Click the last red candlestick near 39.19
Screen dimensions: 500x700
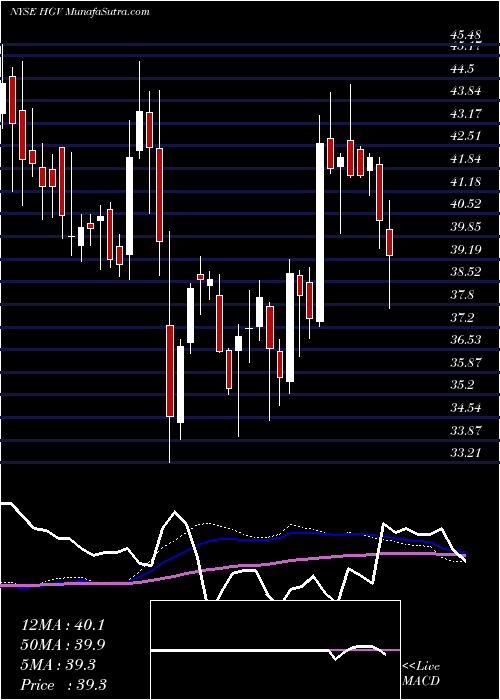click(x=389, y=242)
